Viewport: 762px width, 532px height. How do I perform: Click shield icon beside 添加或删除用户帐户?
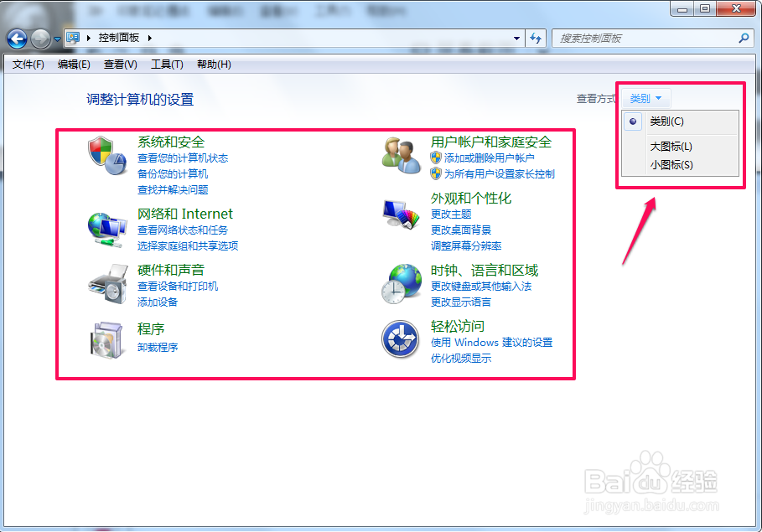click(436, 158)
